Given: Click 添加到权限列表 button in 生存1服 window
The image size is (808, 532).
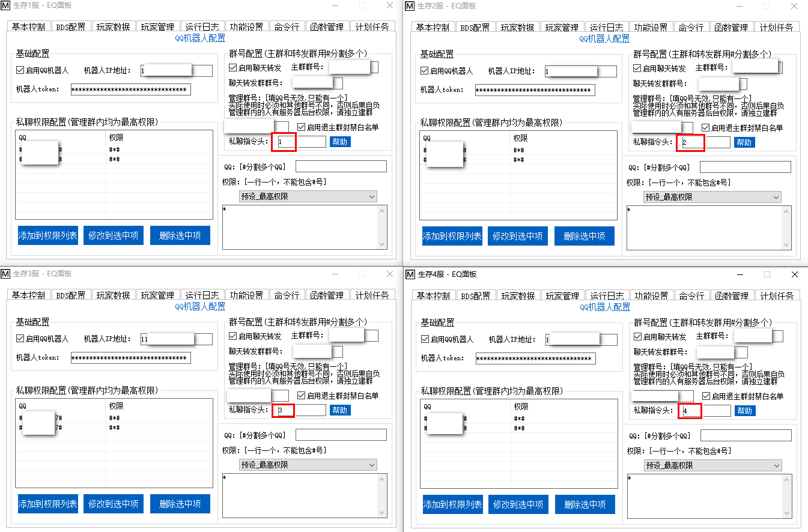Looking at the screenshot, I should (x=48, y=235).
